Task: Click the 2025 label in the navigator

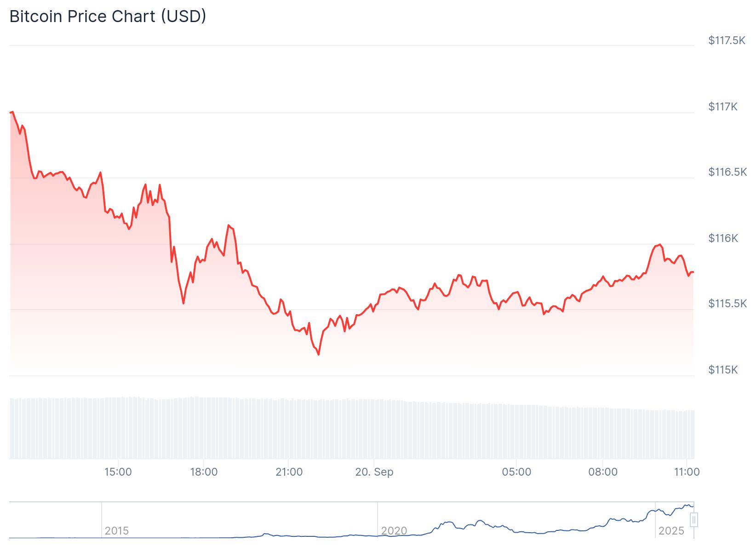Action: pos(671,531)
